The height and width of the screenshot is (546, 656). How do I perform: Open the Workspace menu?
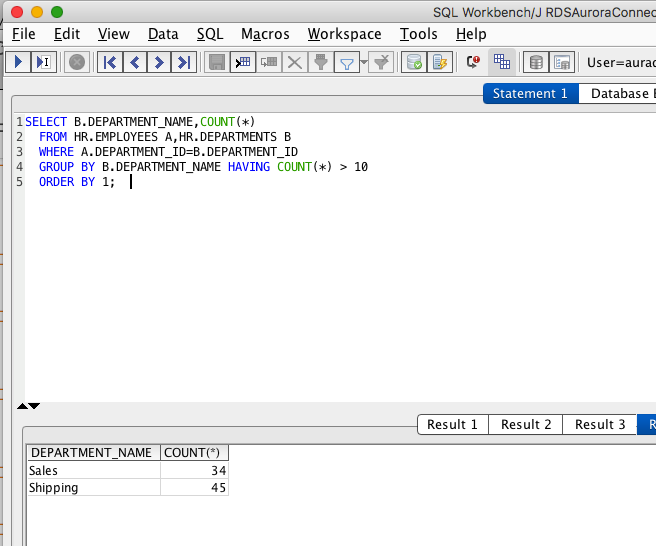point(344,34)
